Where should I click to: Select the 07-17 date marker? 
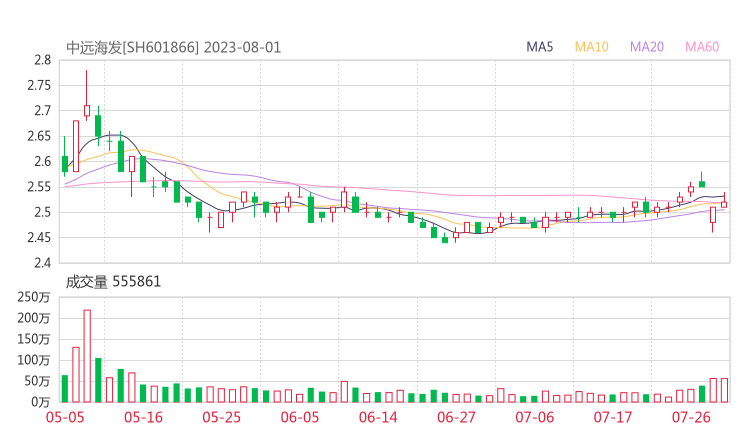(x=613, y=417)
